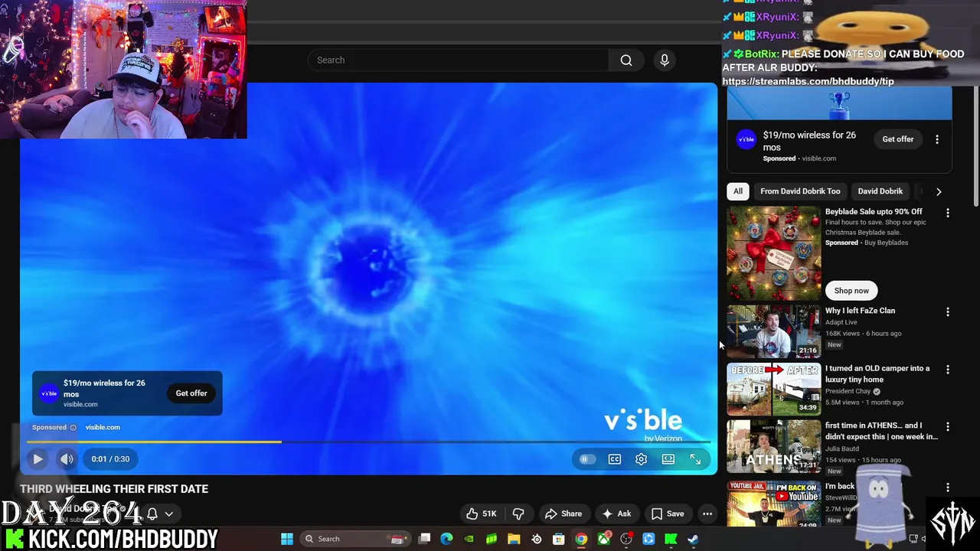The image size is (980, 551).
Task: Expand the notification bell dropdown
Action: (x=160, y=514)
